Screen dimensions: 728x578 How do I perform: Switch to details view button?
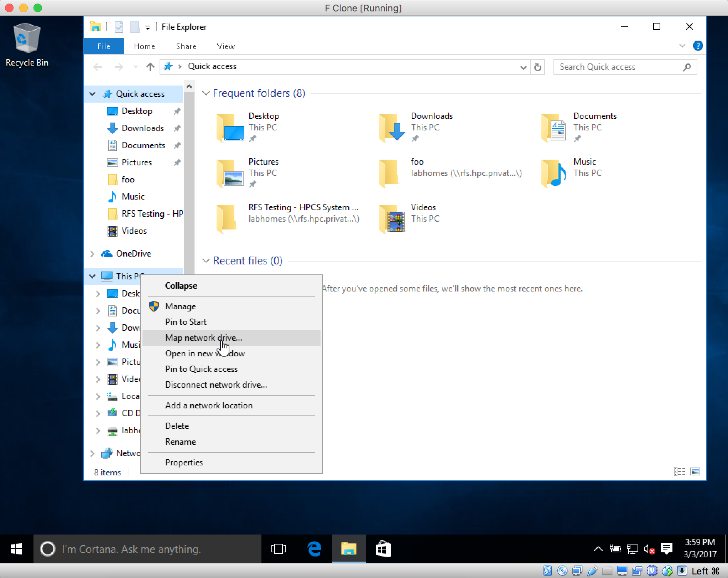point(679,471)
